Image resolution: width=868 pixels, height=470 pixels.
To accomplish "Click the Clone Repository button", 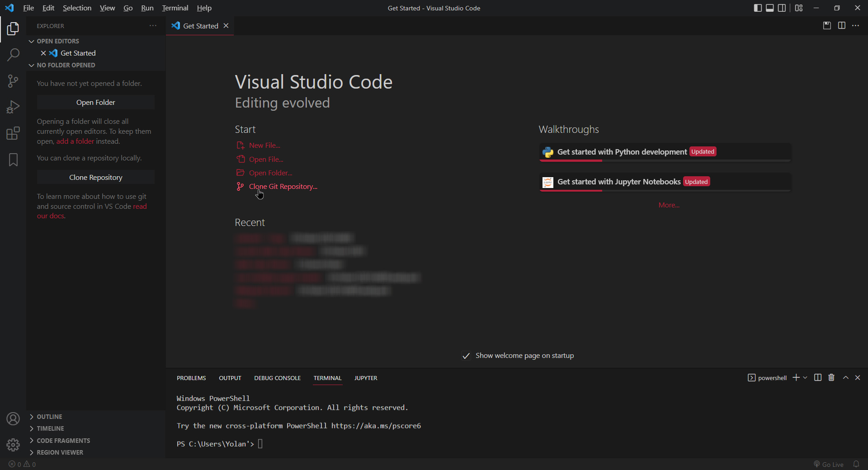I will [96, 178].
